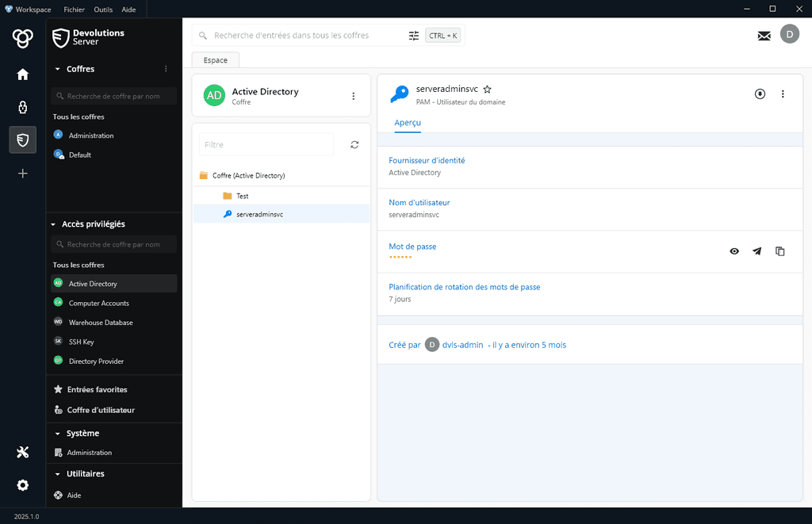This screenshot has height=524, width=812.
Task: Mark serveradminsvc as favorite with star
Action: click(488, 90)
